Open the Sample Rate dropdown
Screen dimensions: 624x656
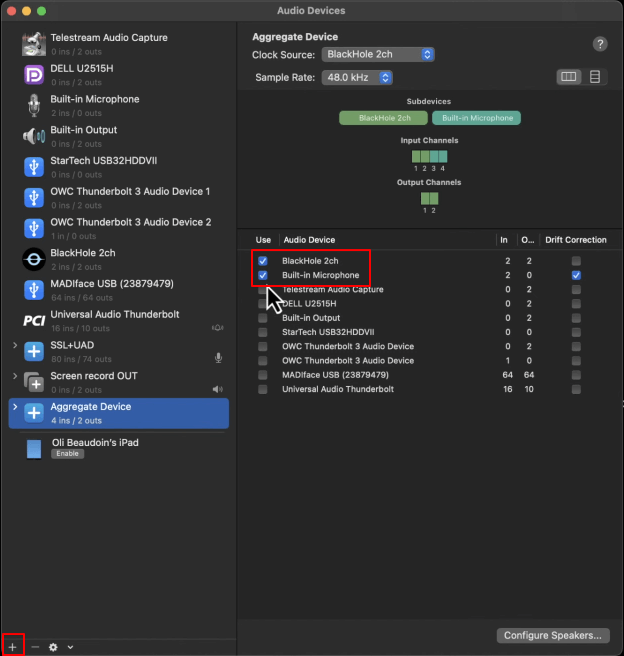(357, 77)
